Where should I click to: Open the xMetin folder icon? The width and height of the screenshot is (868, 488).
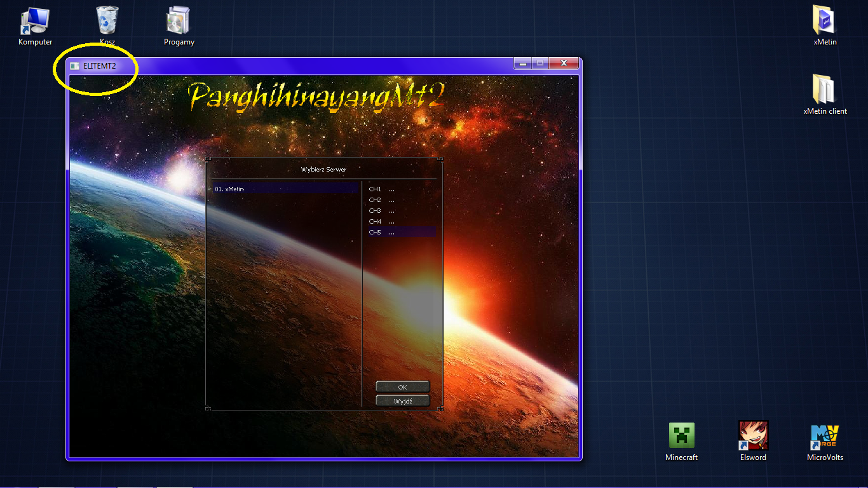pos(825,25)
